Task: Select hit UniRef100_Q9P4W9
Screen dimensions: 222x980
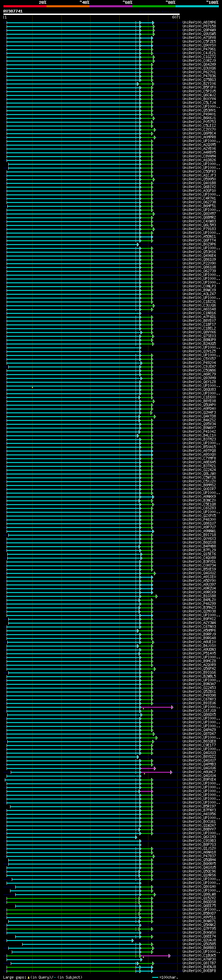Action: 199,30
